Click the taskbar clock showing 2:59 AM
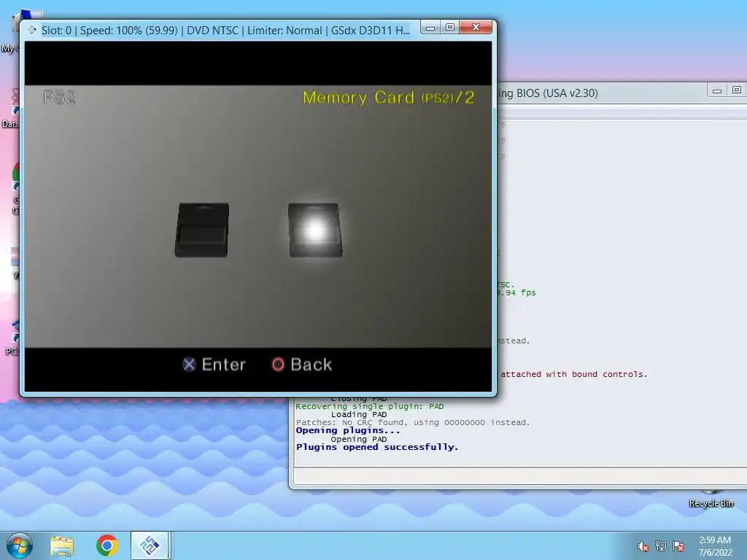This screenshot has height=560, width=747. [x=715, y=540]
